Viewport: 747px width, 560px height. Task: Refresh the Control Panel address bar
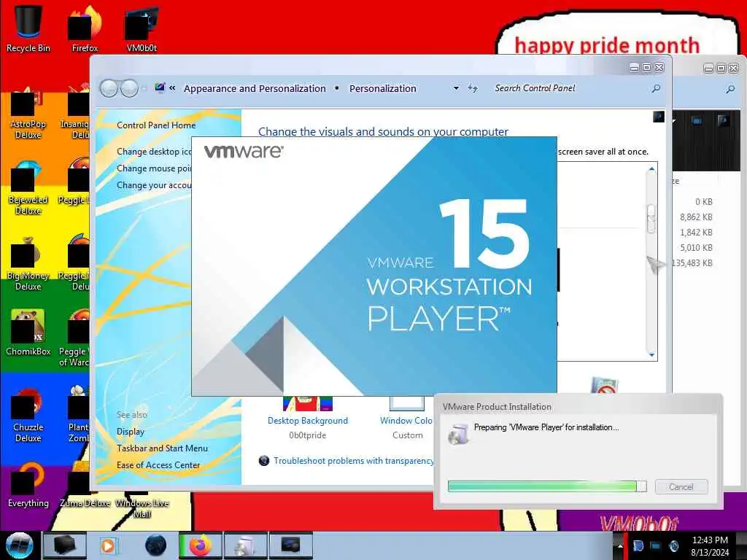[x=472, y=88]
